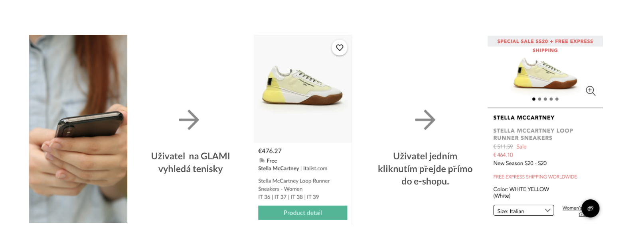Open the Size: Italian dropdown
This screenshot has width=644, height=242.
tap(523, 210)
